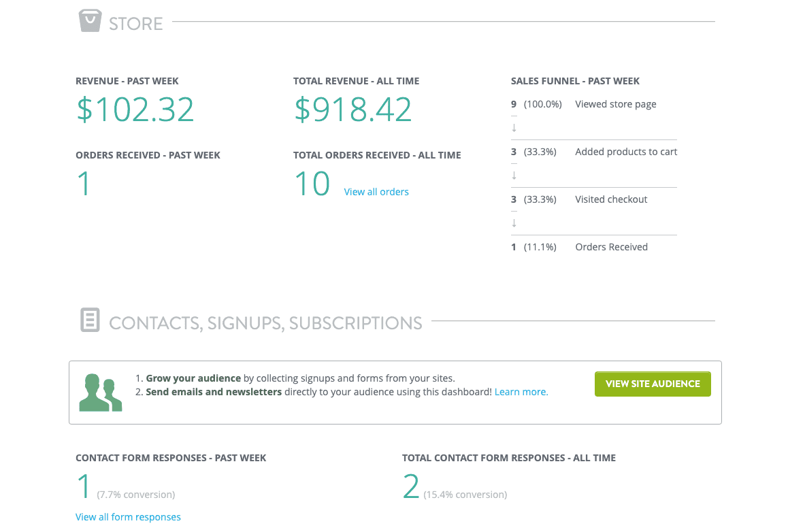Click the total orders count of 10
The image size is (788, 532).
[312, 182]
